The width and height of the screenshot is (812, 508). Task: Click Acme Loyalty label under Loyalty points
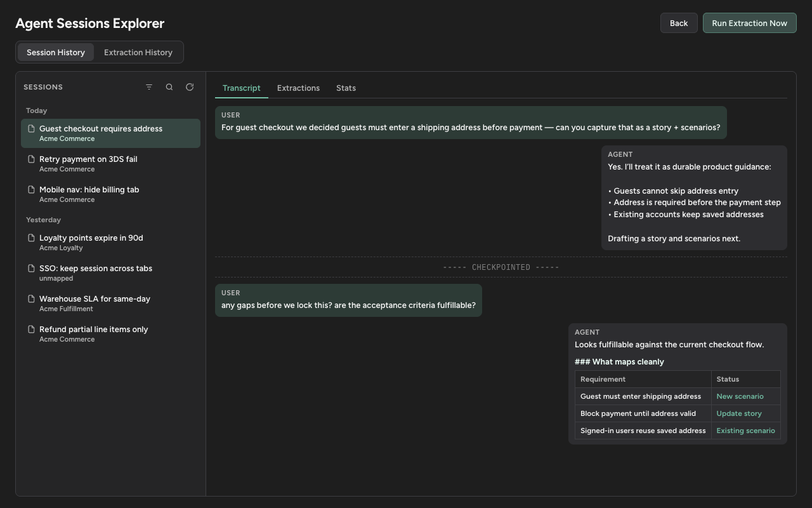61,248
